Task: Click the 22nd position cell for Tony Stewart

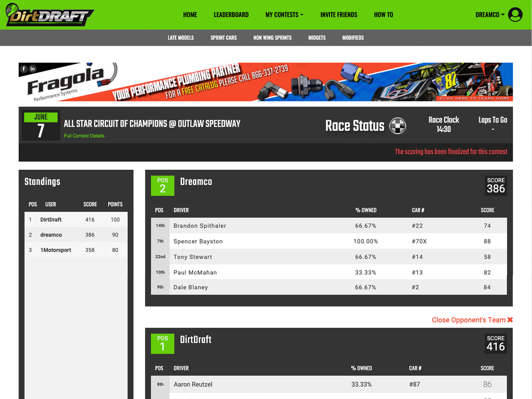Action: point(160,257)
